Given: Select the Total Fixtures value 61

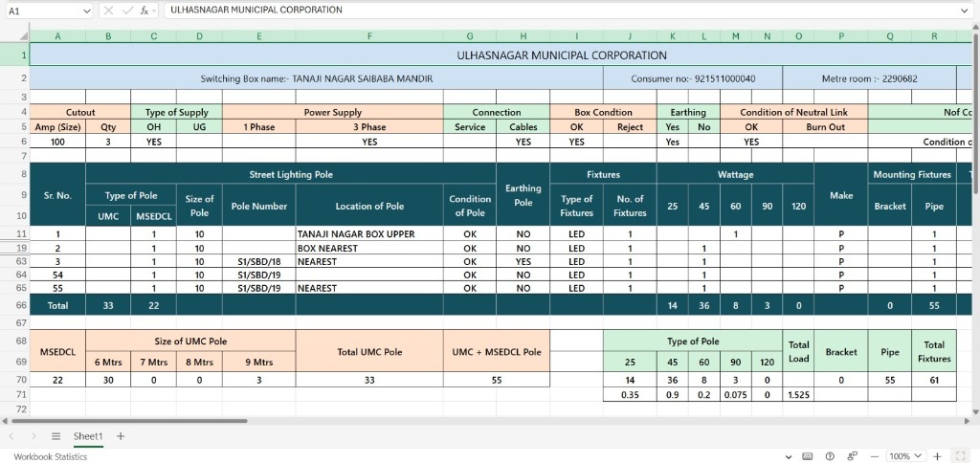Looking at the screenshot, I should click(934, 379).
